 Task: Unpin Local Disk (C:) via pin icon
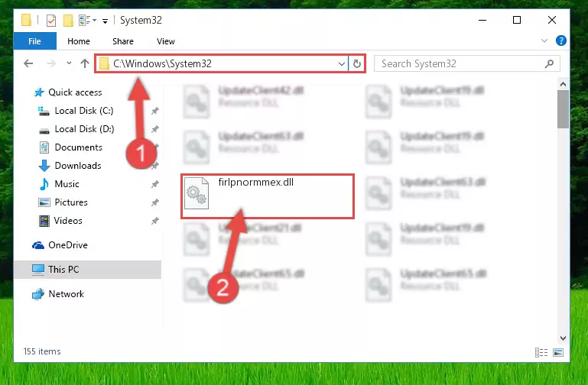155,111
